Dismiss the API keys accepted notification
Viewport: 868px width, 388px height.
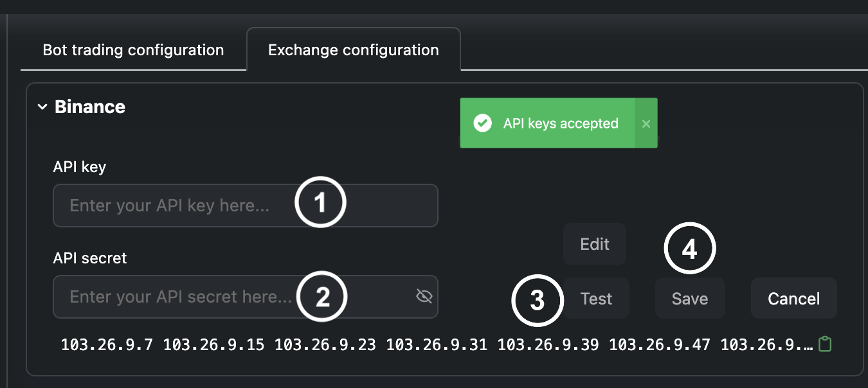[646, 123]
